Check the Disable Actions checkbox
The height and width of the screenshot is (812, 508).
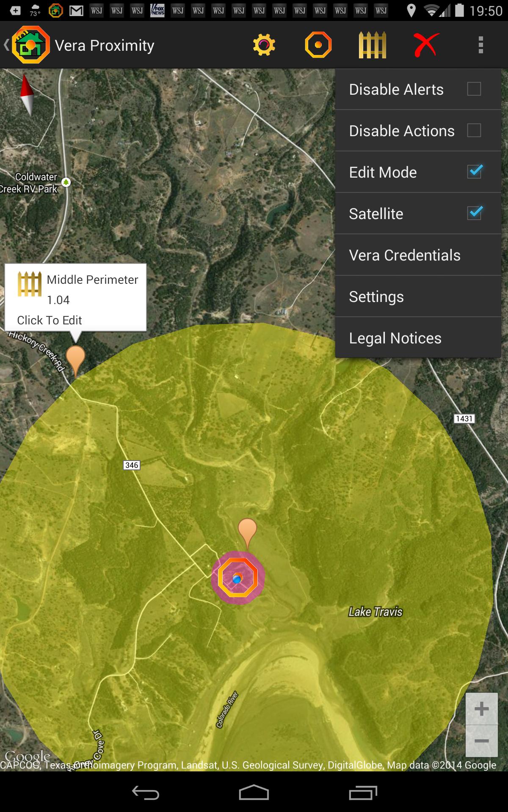(x=474, y=131)
